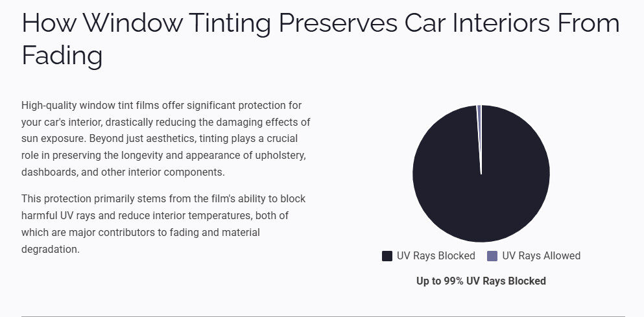This screenshot has width=644, height=317.
Task: Click the paragraph starting with "This protection primarily"
Action: [x=163, y=224]
